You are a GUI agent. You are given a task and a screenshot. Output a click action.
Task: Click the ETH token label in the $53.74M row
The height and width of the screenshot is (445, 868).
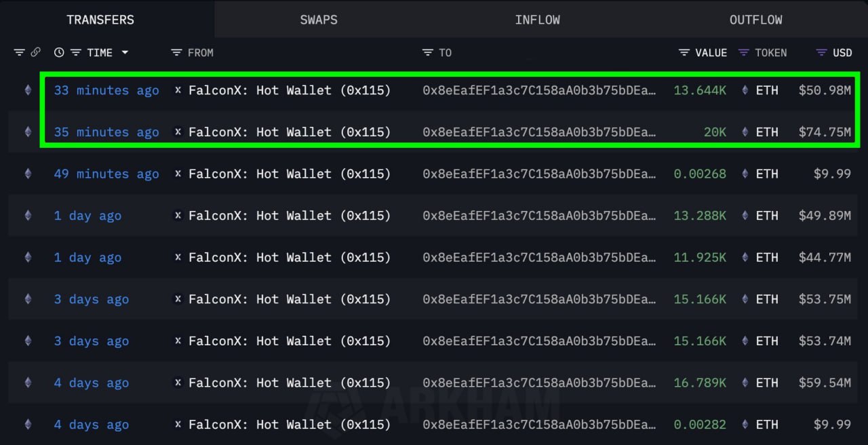(767, 341)
